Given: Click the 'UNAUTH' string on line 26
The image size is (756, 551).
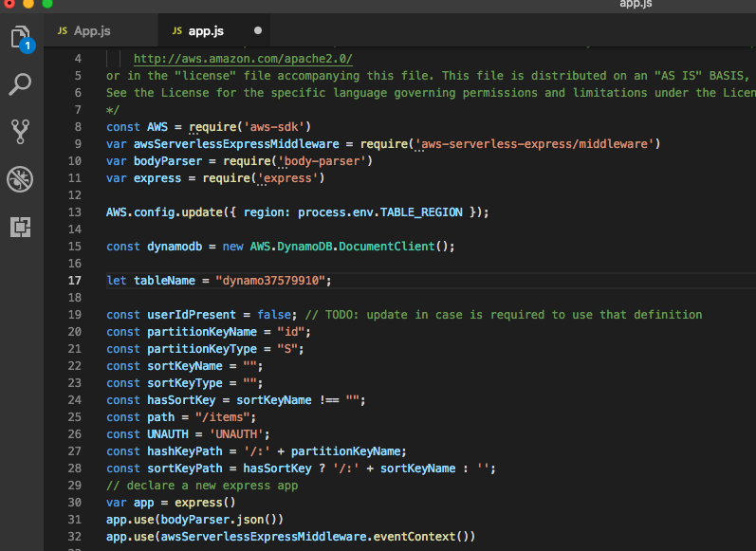Looking at the screenshot, I should tap(236, 434).
